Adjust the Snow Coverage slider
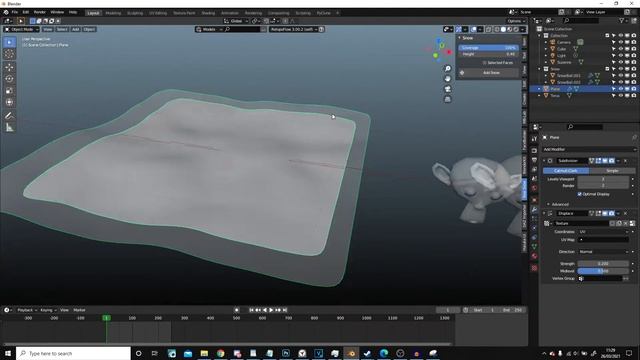Viewport: 640px width, 360px height. click(488, 48)
